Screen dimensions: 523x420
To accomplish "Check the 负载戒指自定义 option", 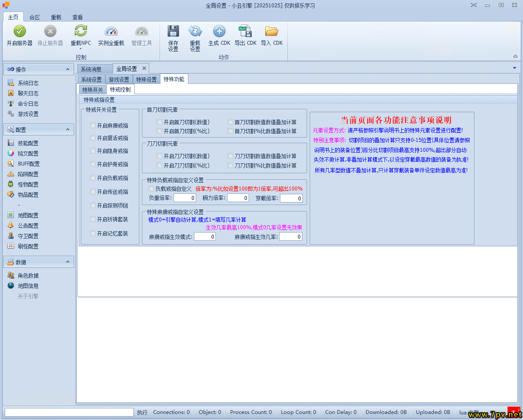I will (x=151, y=189).
